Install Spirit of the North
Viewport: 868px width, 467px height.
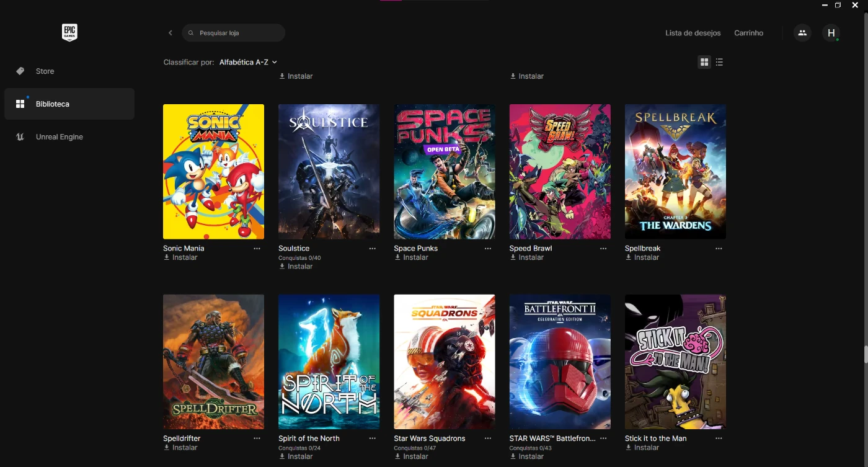[296, 456]
